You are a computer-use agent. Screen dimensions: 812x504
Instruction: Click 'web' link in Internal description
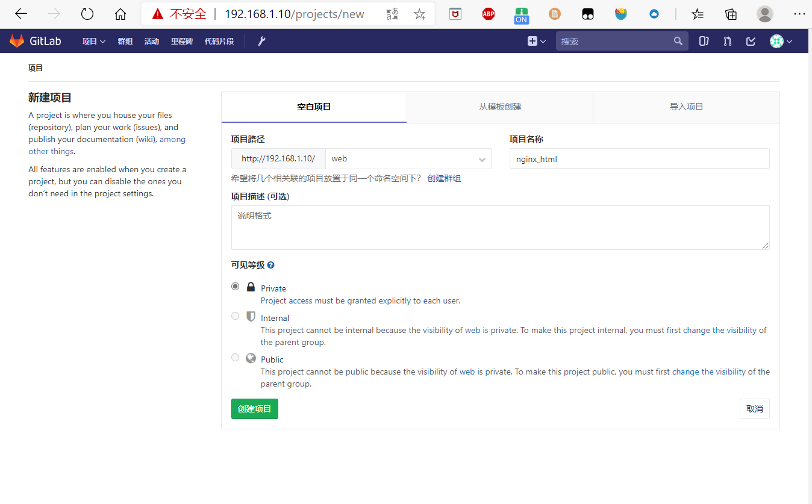(472, 330)
